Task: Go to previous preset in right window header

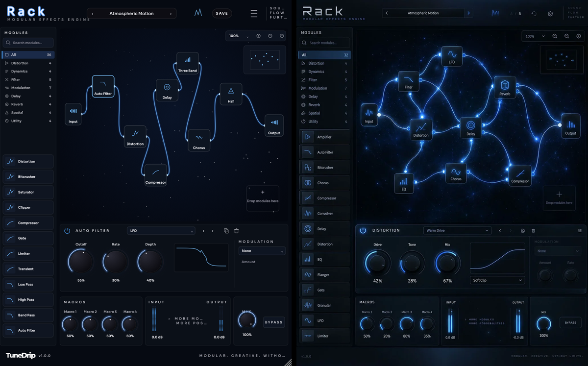Action: (387, 13)
